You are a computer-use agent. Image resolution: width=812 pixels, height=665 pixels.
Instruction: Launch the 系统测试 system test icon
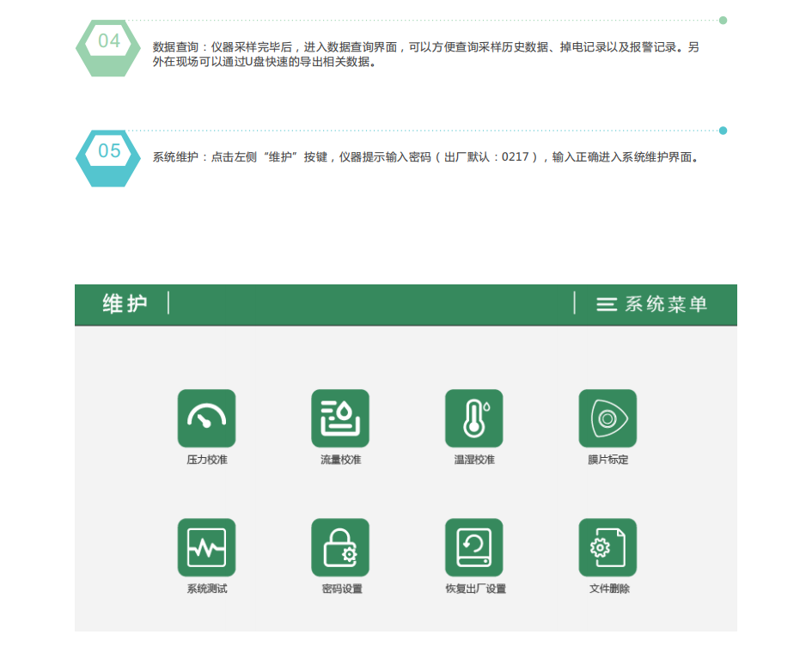tap(206, 547)
